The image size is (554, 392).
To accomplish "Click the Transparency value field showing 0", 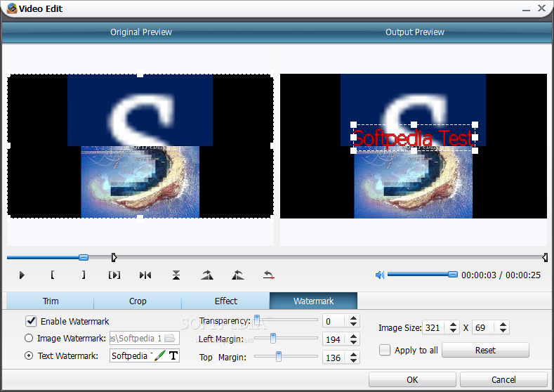I will [335, 321].
